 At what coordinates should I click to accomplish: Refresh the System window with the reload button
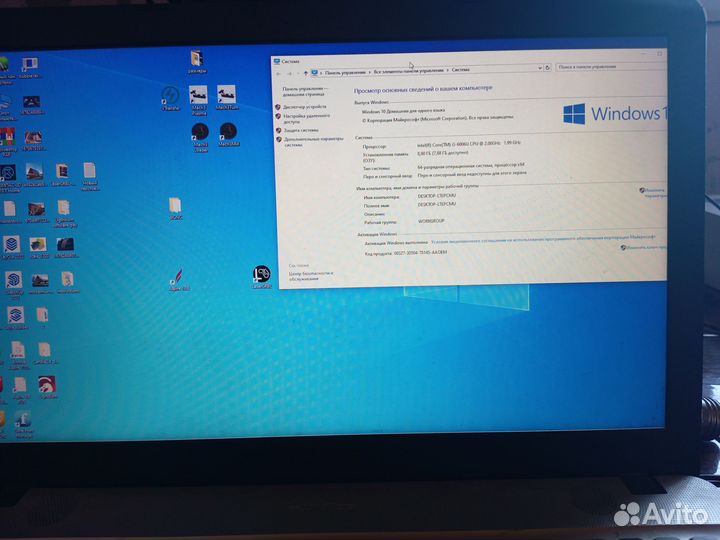click(547, 68)
